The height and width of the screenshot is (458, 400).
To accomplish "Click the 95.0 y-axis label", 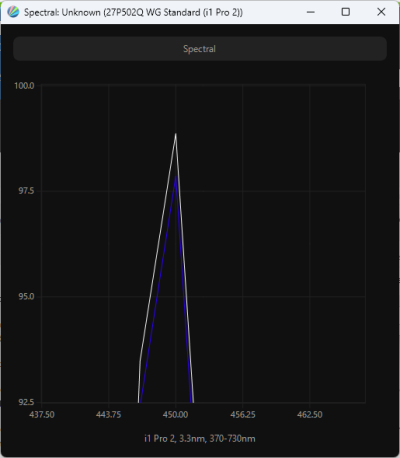I will (26, 296).
